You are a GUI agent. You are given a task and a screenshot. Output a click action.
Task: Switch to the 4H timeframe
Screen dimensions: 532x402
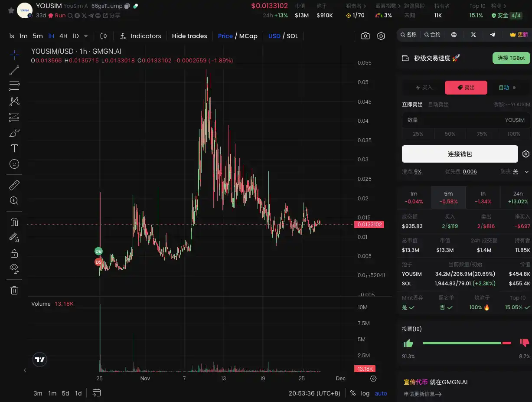pos(63,36)
